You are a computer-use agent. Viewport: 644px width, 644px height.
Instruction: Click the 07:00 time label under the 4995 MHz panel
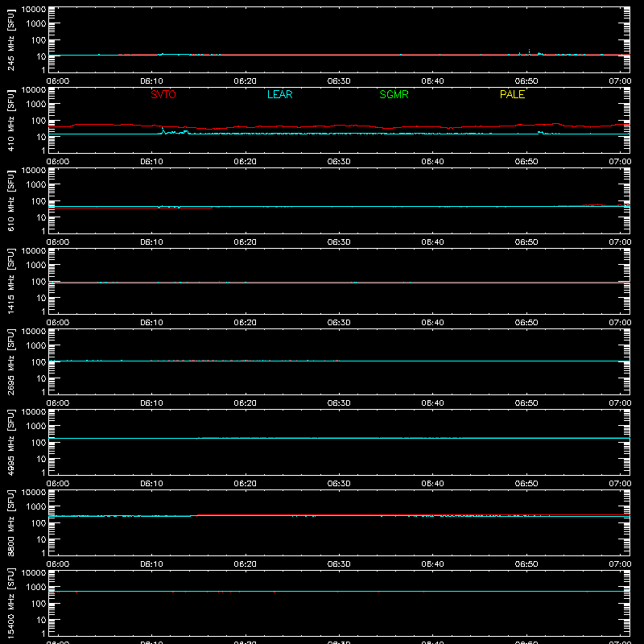pos(620,484)
